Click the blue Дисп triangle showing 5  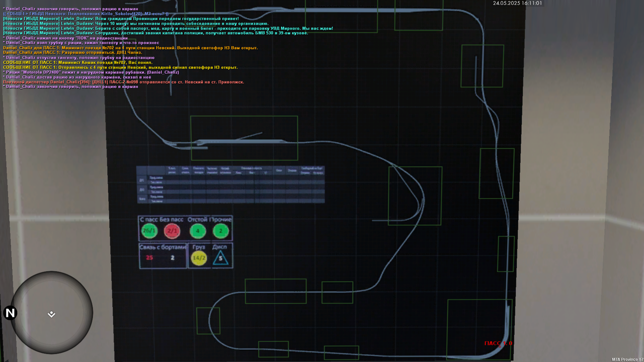[x=220, y=258]
